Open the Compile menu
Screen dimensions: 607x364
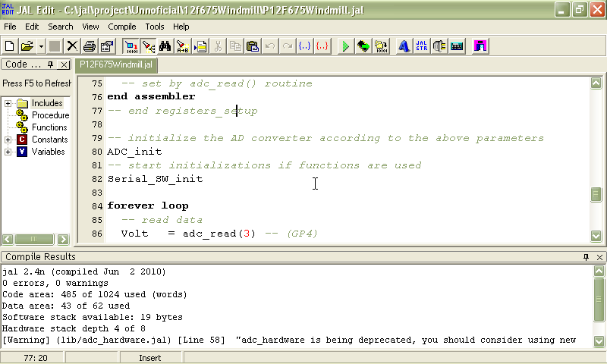[x=122, y=27]
